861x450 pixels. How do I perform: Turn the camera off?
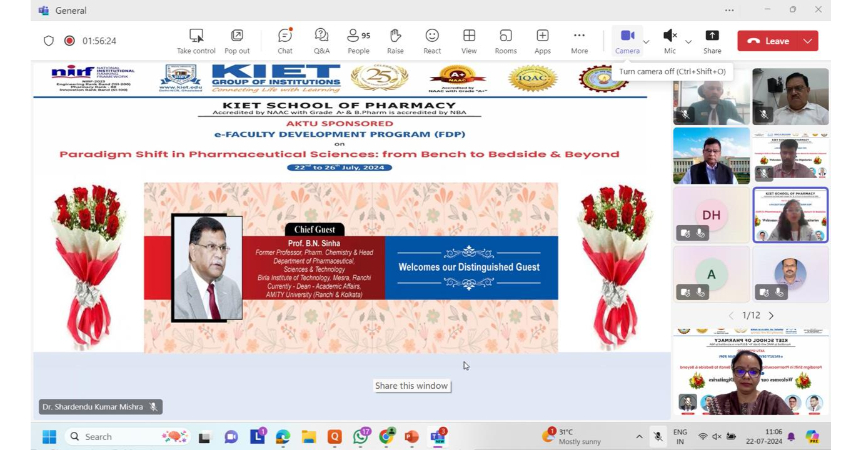coord(627,41)
